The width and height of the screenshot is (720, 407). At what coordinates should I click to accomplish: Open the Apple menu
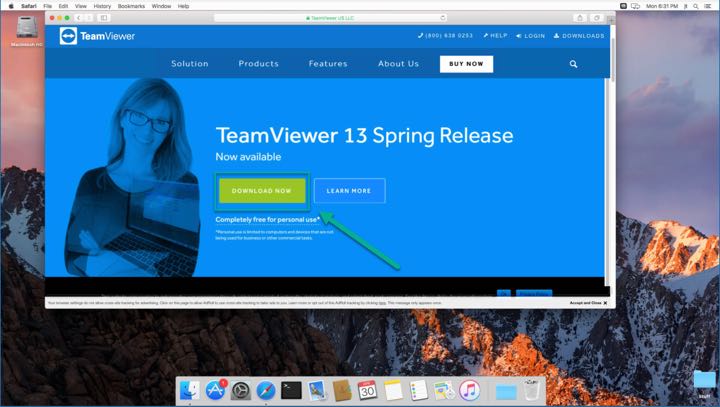[11, 6]
